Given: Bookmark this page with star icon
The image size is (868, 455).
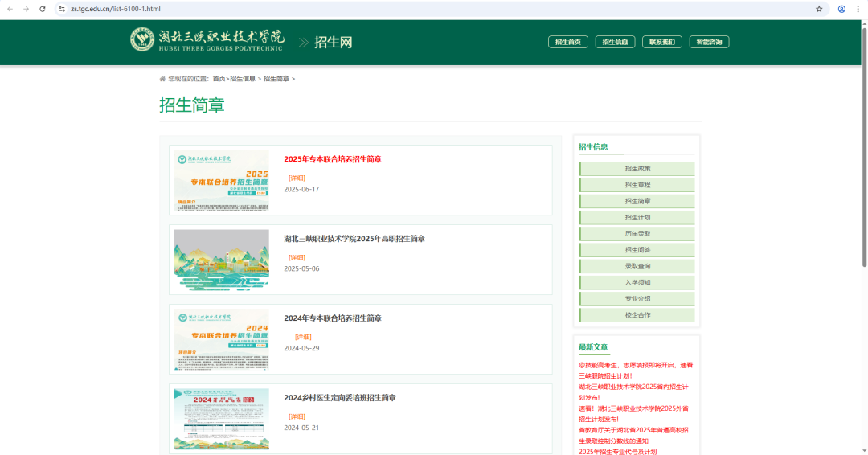Looking at the screenshot, I should (x=819, y=9).
